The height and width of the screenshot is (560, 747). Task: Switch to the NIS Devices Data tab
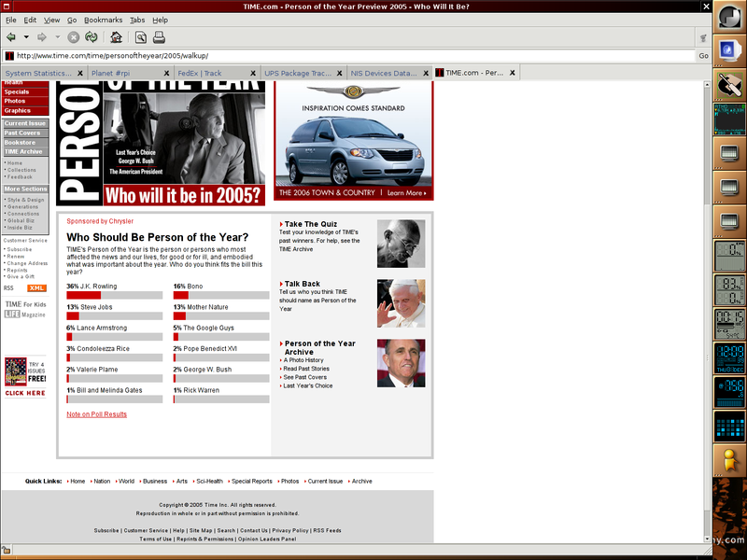click(385, 73)
